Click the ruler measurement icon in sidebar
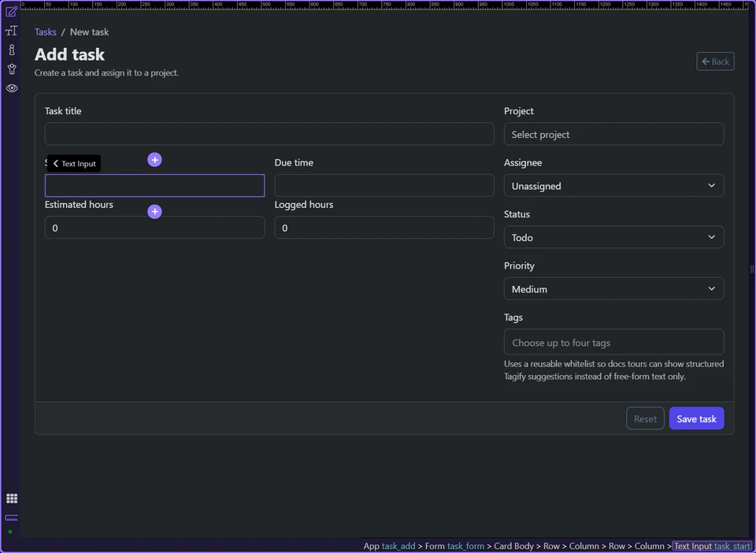The width and height of the screenshot is (756, 553). click(11, 518)
